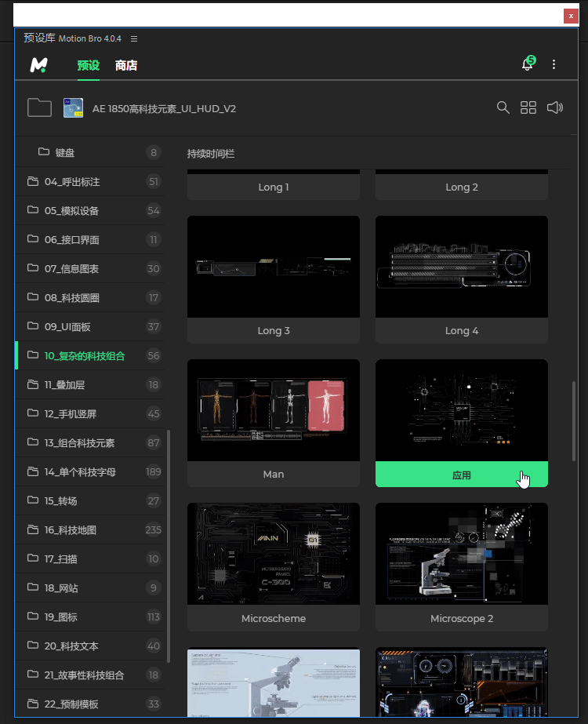Open the 15_转场 folder

pos(90,501)
